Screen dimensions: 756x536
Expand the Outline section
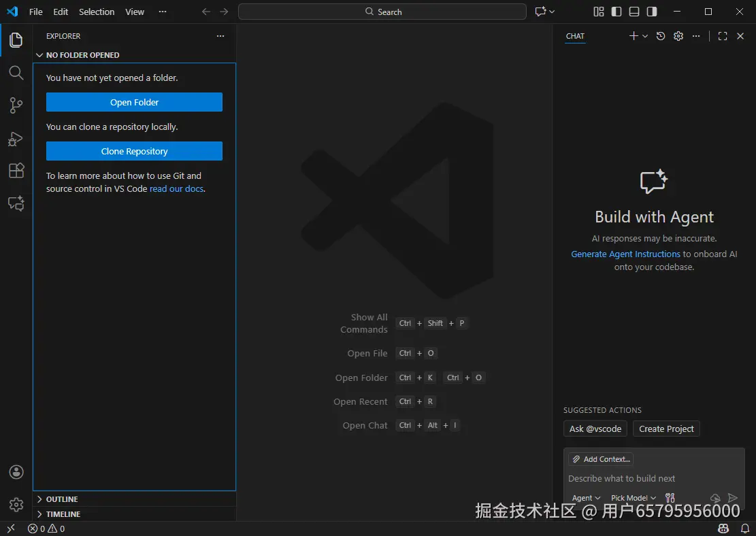tap(135, 499)
